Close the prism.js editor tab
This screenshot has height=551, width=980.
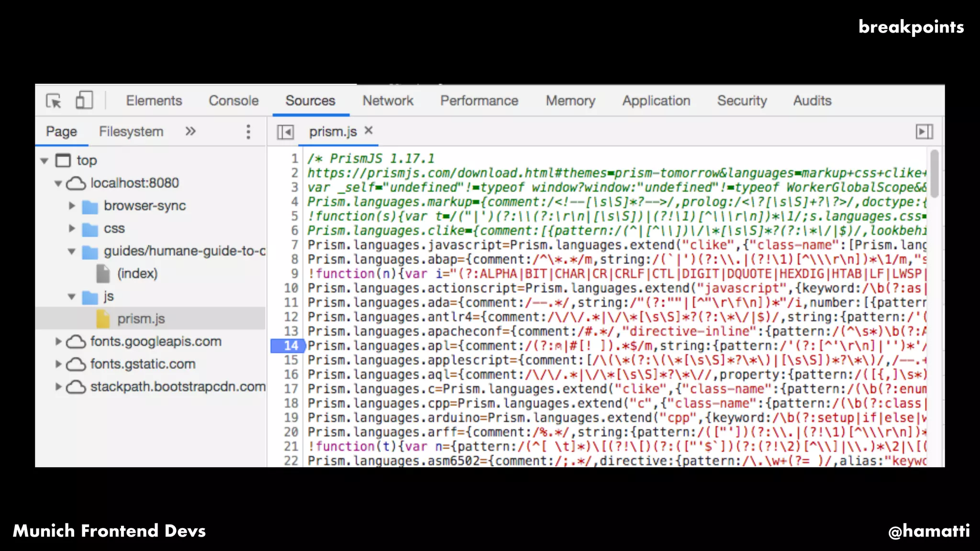coord(368,131)
